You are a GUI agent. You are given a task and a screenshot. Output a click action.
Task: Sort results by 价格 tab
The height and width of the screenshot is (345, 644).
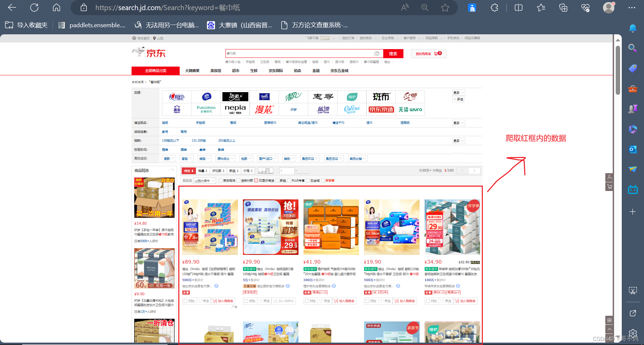[x=248, y=171]
